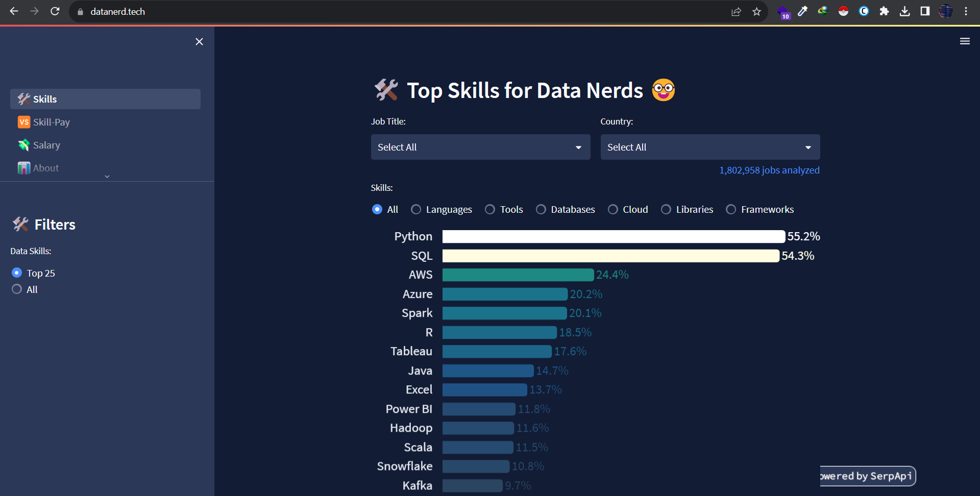Click the Snowflake label
Viewport: 980px width, 496px height.
point(405,466)
